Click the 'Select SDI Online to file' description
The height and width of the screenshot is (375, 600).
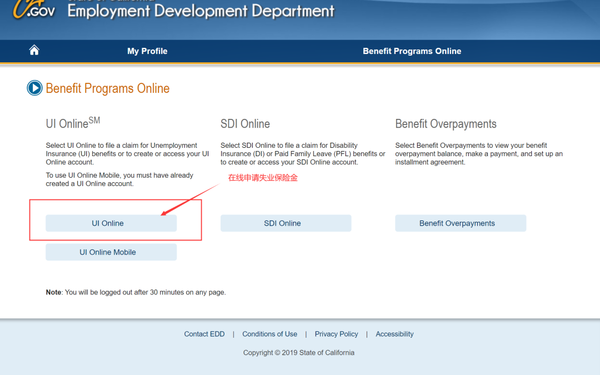[x=303, y=154]
